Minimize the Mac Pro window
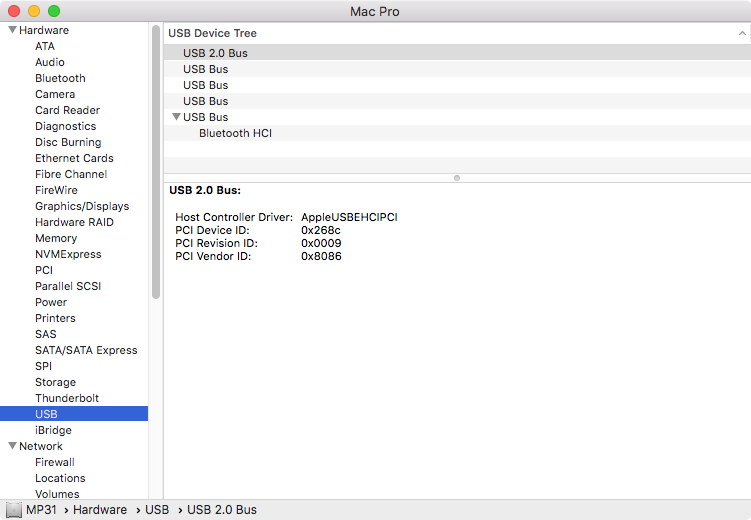The width and height of the screenshot is (751, 520). click(x=34, y=11)
